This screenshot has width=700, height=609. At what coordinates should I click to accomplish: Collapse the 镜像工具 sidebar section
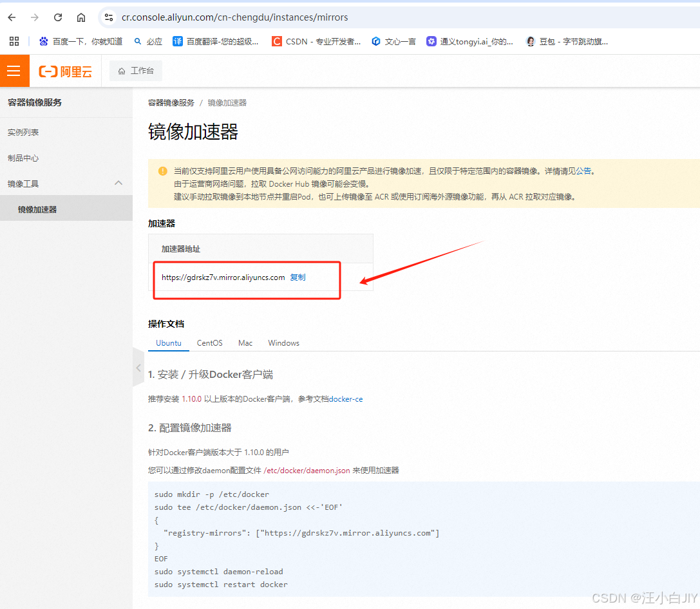click(x=118, y=182)
